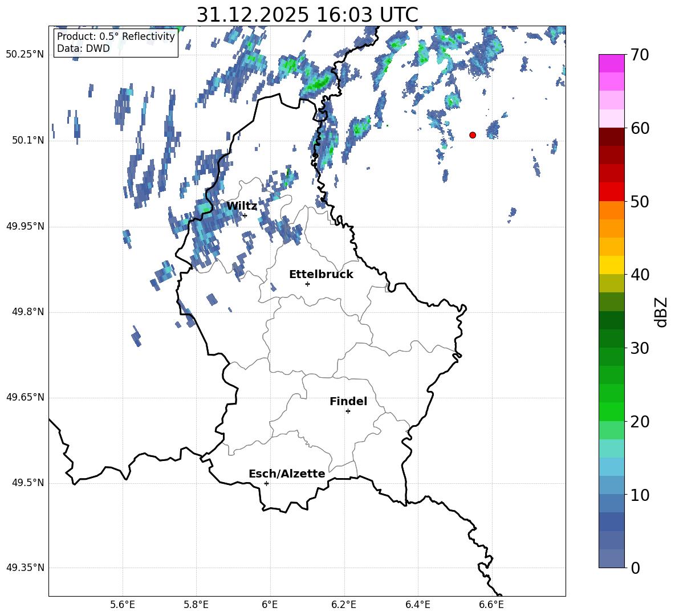Image resolution: width=675 pixels, height=616 pixels.
Task: Click the Wiltz station cross marker
Action: point(245,215)
